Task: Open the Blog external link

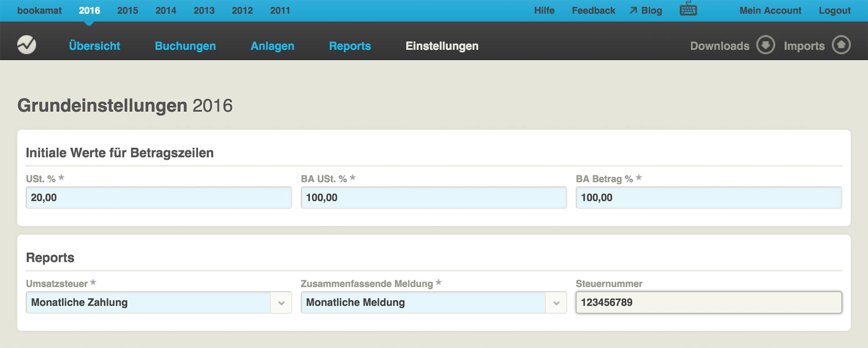Action: pyautogui.click(x=646, y=10)
